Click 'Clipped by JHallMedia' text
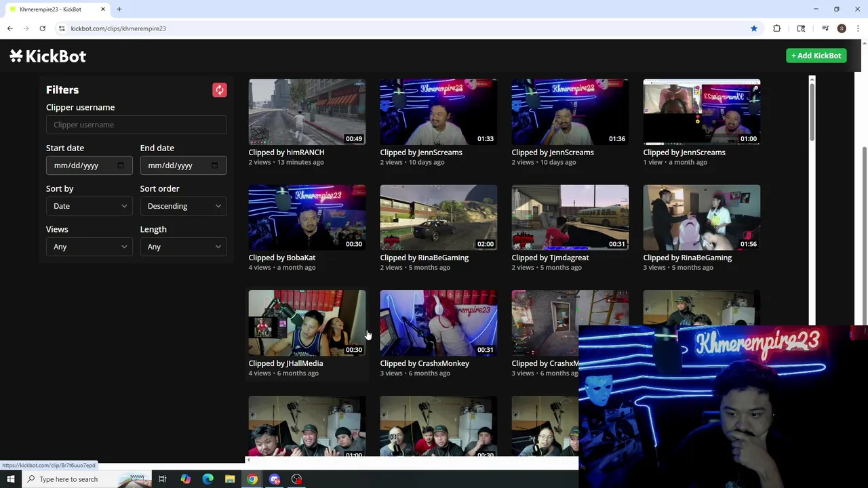The image size is (868, 488). click(x=285, y=363)
